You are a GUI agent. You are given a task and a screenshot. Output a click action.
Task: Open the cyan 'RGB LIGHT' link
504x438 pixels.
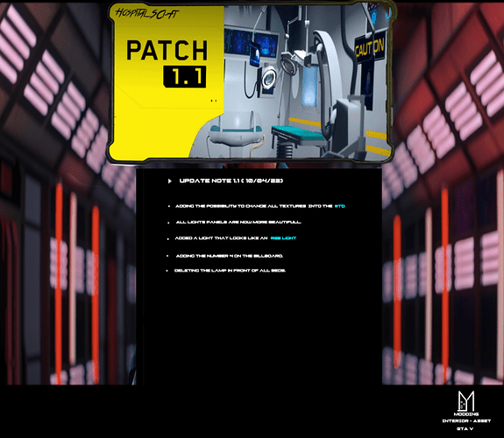point(283,238)
